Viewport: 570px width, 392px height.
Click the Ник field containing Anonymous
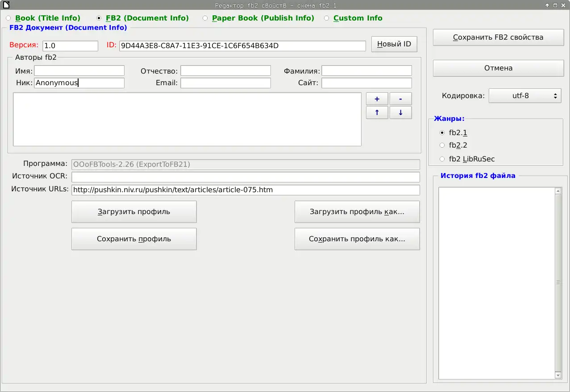tap(79, 83)
